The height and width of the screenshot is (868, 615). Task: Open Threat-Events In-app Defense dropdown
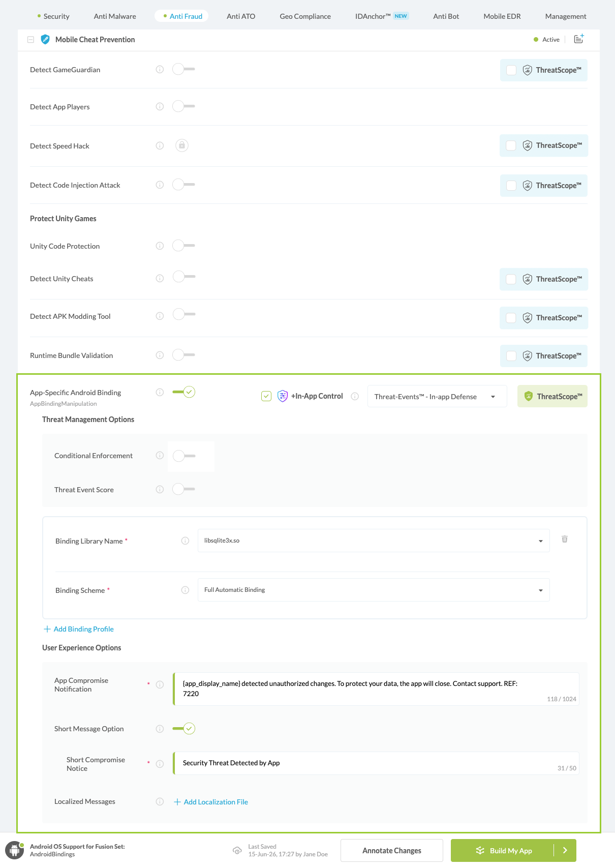pyautogui.click(x=437, y=396)
